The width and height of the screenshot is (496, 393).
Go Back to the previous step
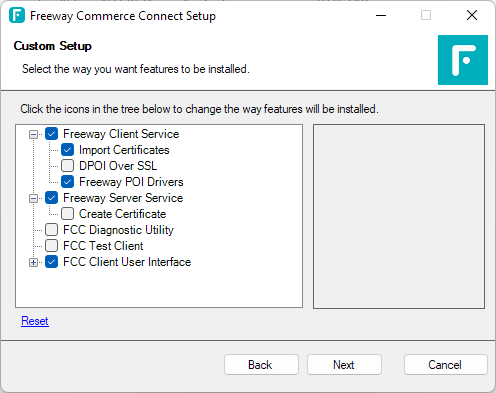(261, 365)
